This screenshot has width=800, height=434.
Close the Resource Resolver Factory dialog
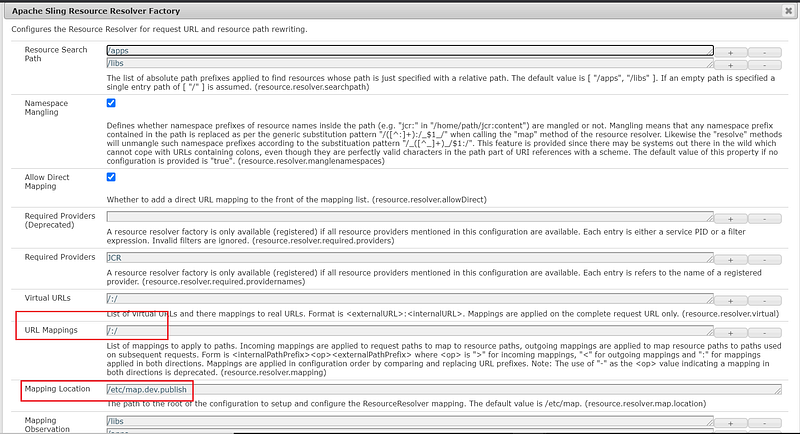pos(788,11)
